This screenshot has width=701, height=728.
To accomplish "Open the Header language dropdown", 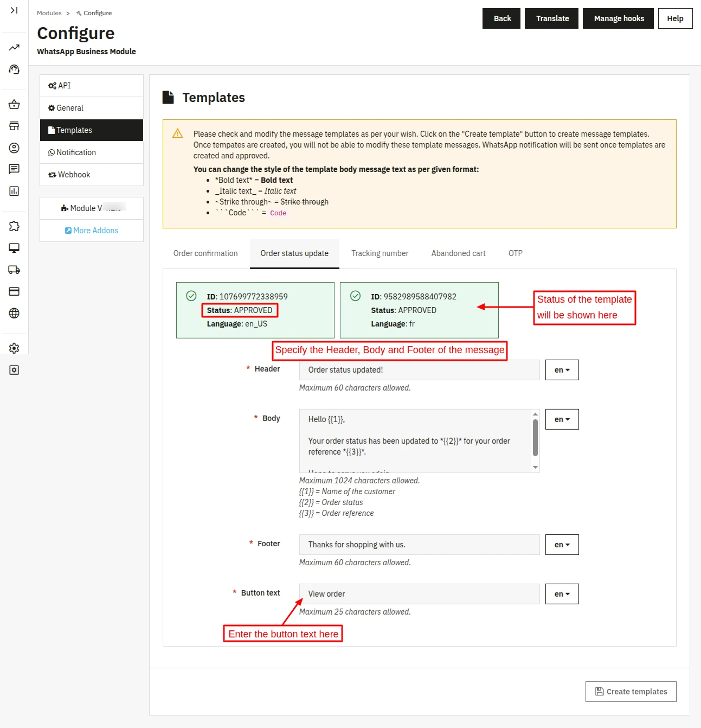I will pos(562,370).
